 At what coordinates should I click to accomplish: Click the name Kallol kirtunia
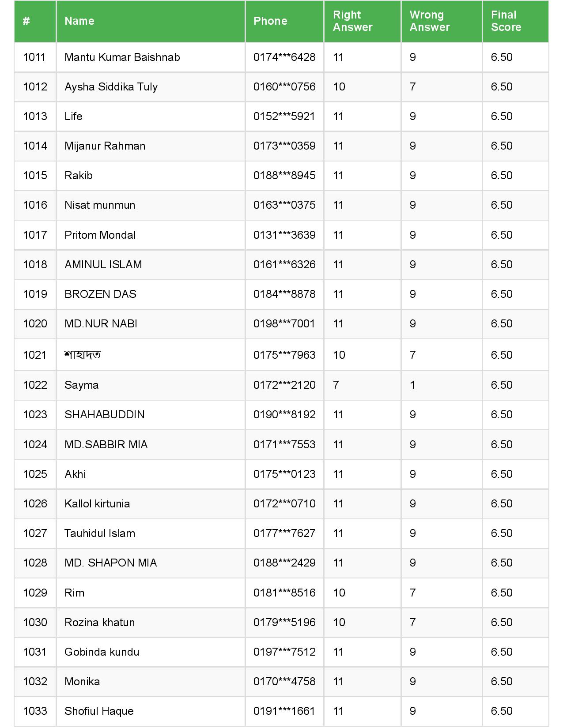click(x=97, y=504)
